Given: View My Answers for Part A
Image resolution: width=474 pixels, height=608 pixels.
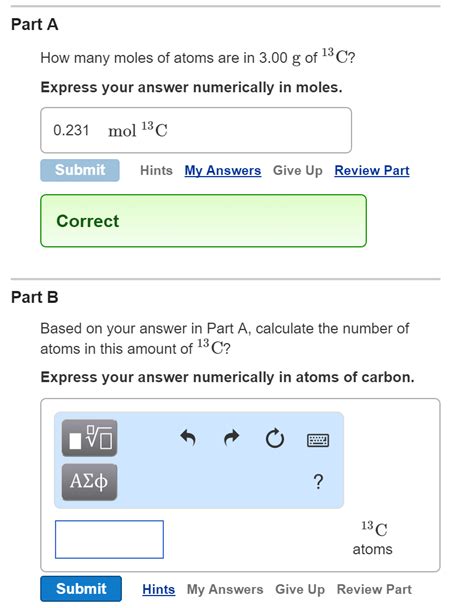Looking at the screenshot, I should (x=223, y=171).
